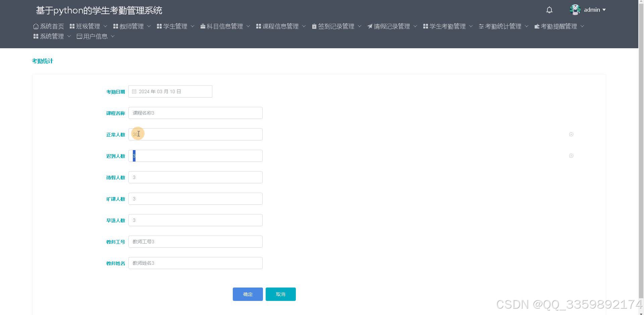This screenshot has height=315, width=644.
Task: Click the admin avatar image
Action: point(575,10)
